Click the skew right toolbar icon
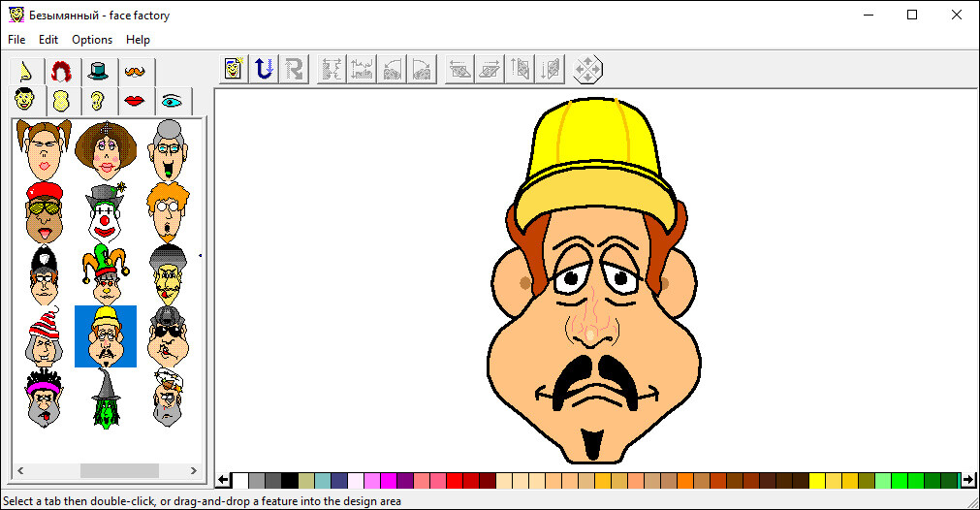 (489, 69)
